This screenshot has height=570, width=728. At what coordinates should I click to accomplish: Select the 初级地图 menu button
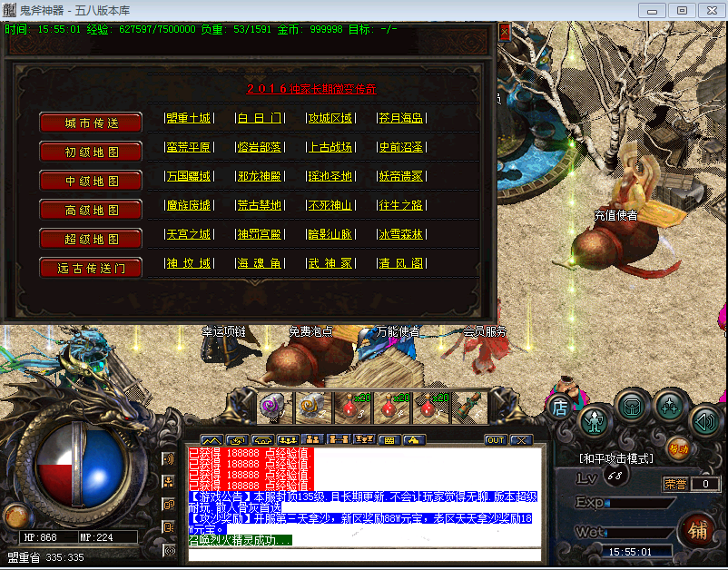(91, 152)
